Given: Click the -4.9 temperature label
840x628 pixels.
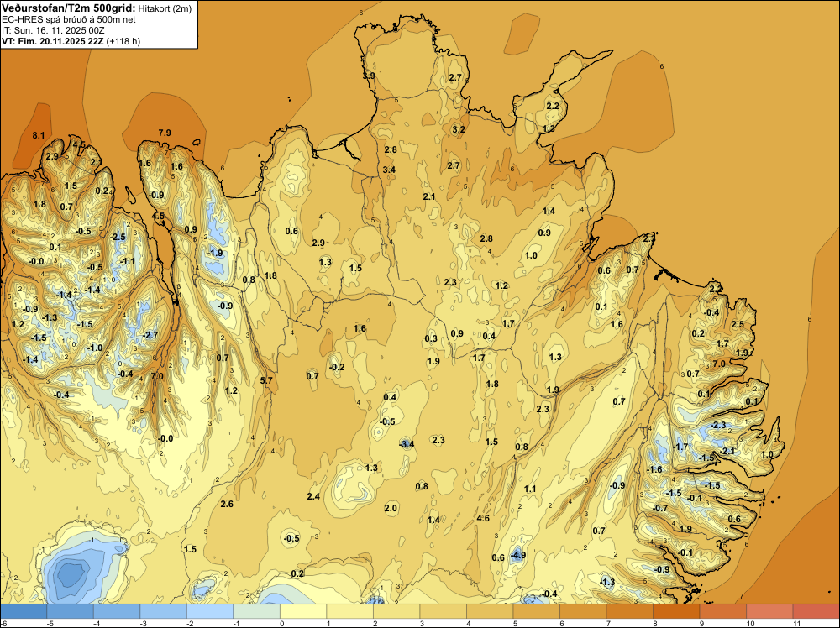Looking at the screenshot, I should [518, 555].
